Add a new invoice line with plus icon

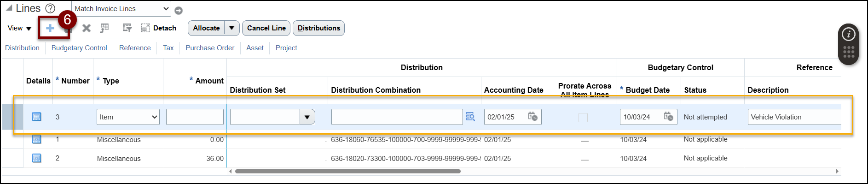(x=50, y=28)
